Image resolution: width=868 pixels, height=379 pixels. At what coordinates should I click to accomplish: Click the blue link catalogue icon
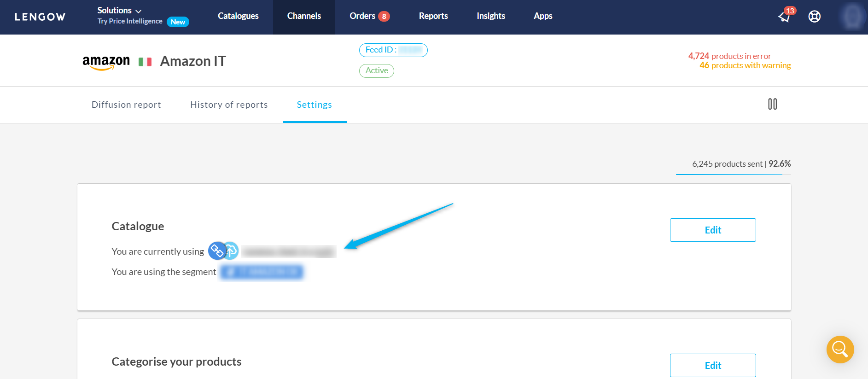coord(217,251)
